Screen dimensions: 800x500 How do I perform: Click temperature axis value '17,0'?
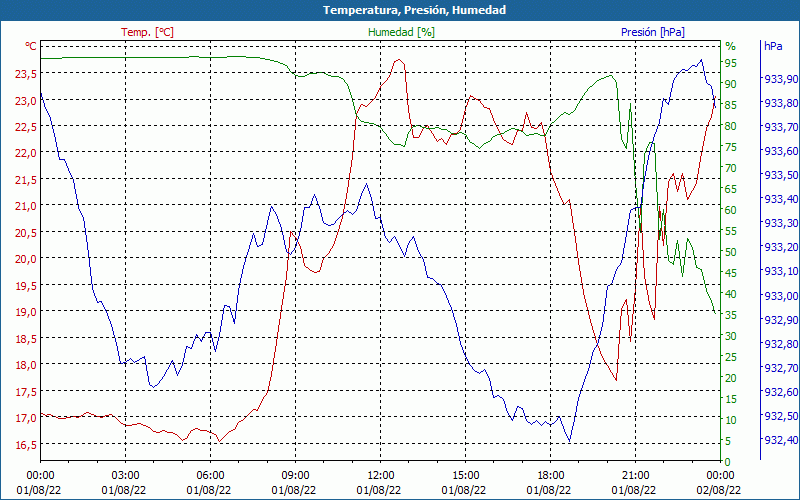[26, 418]
